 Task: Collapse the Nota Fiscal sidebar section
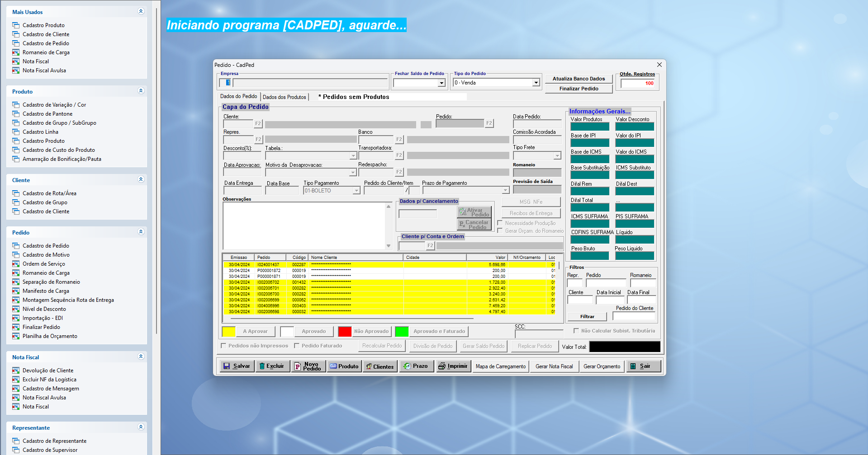point(141,356)
